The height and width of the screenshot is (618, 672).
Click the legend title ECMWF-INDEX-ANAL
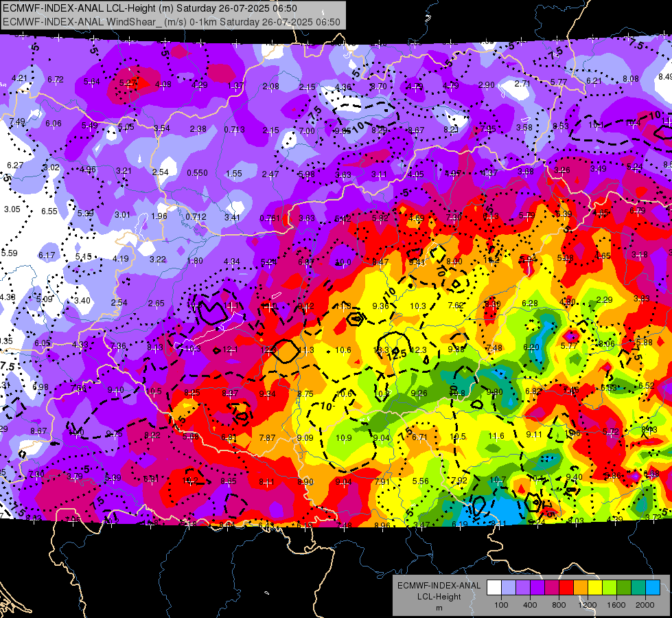point(439,586)
